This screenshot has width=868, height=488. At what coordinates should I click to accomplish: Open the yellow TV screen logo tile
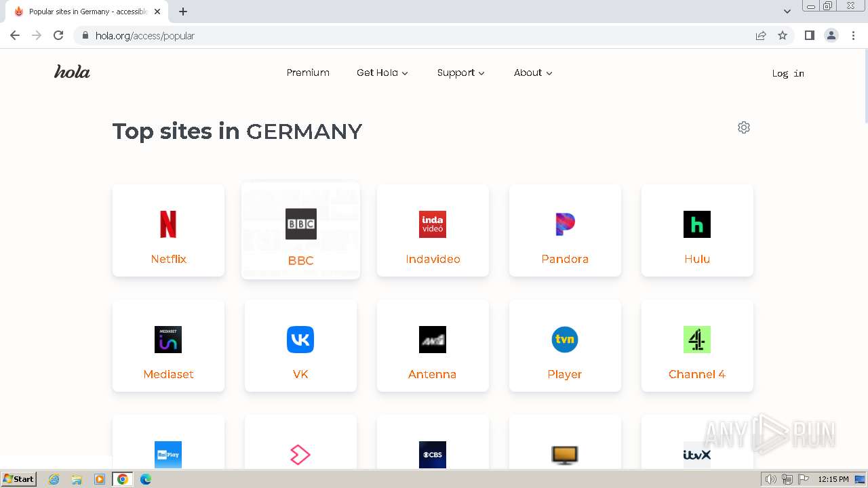(565, 455)
